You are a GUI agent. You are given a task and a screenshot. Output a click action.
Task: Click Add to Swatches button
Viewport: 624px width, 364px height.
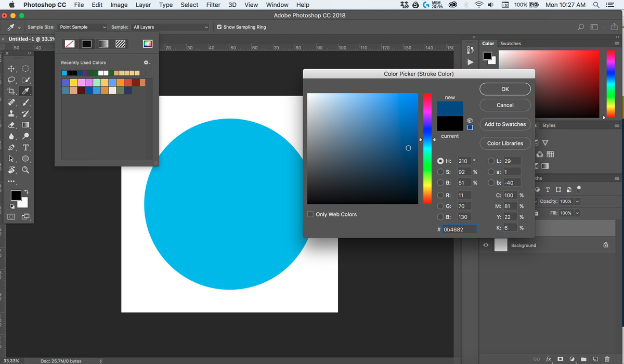tap(505, 124)
